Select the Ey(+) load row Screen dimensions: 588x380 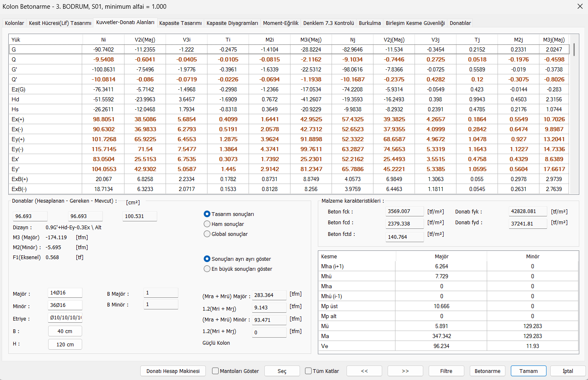[x=289, y=139]
